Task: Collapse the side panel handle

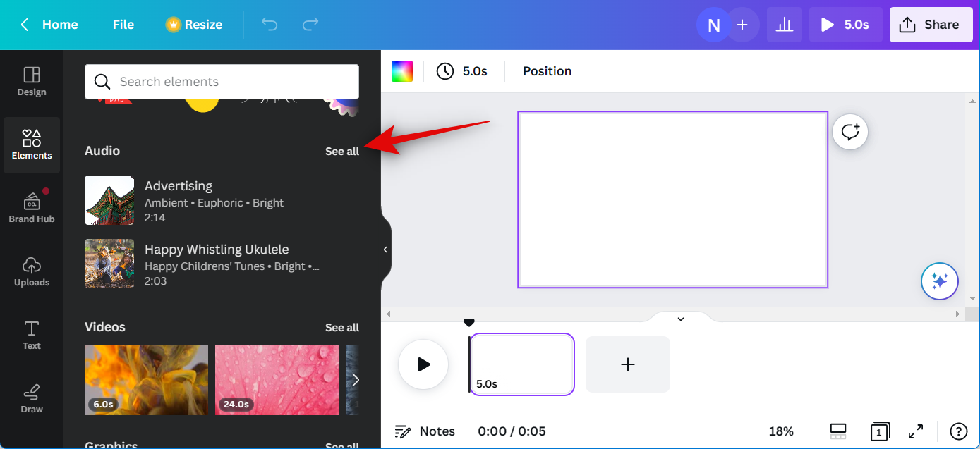Action: pyautogui.click(x=385, y=250)
